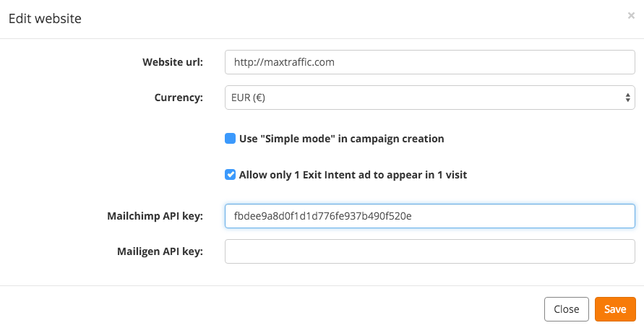Click the Close button in the footer

567,309
